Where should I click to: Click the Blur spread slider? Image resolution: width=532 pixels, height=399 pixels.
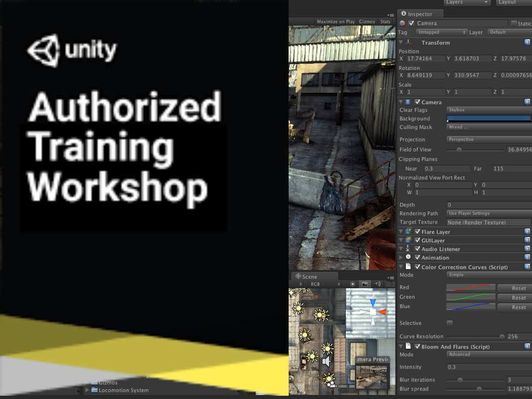click(x=475, y=389)
